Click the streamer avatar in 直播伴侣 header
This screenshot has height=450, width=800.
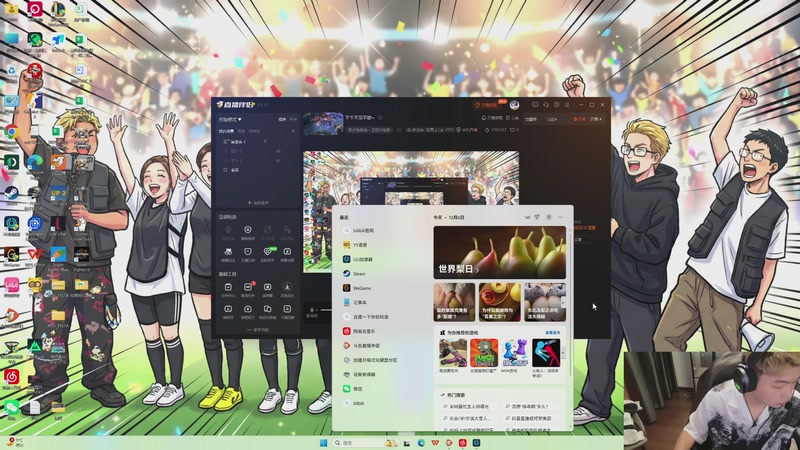(x=514, y=105)
